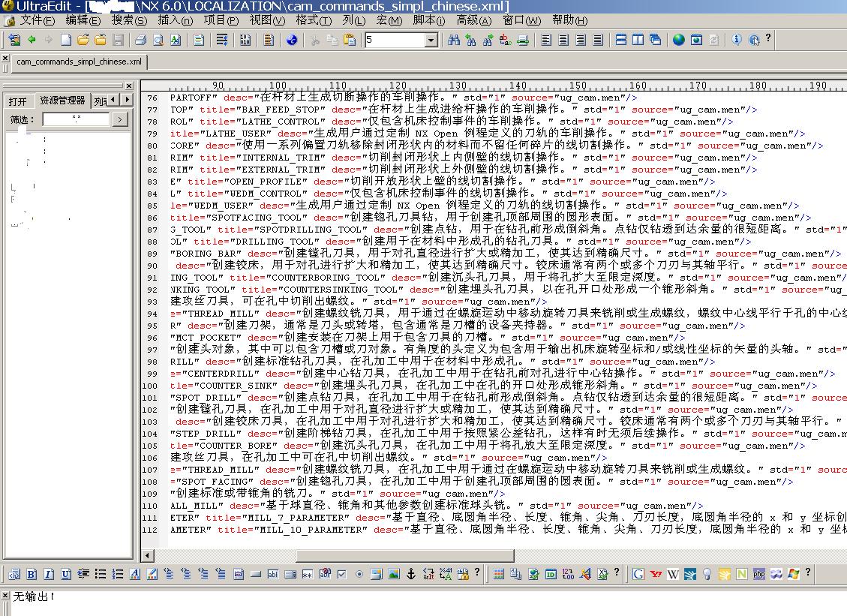Open Print Preview (magnifier page) icon
Screen dimensions: 847x616
click(158, 40)
